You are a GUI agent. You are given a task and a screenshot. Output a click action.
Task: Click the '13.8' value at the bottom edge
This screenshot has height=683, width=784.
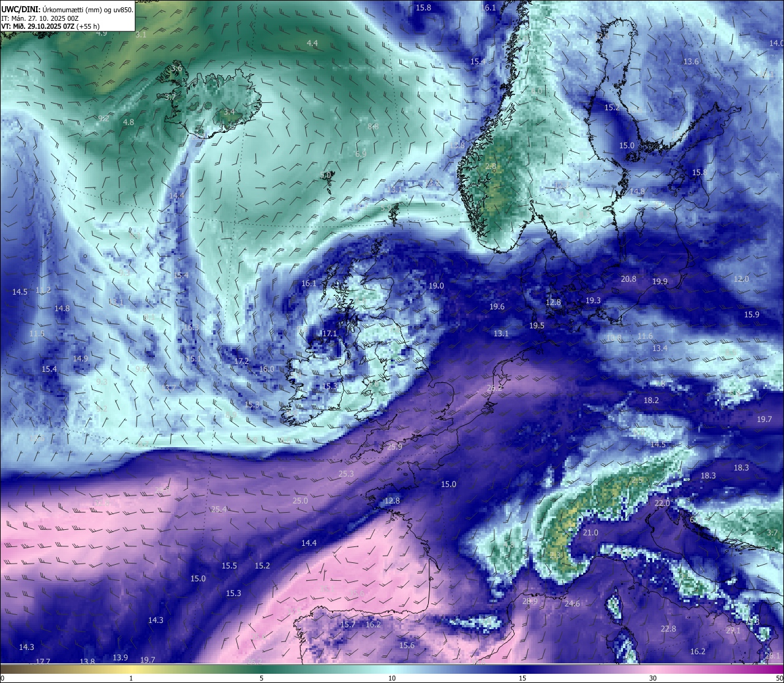(x=87, y=662)
